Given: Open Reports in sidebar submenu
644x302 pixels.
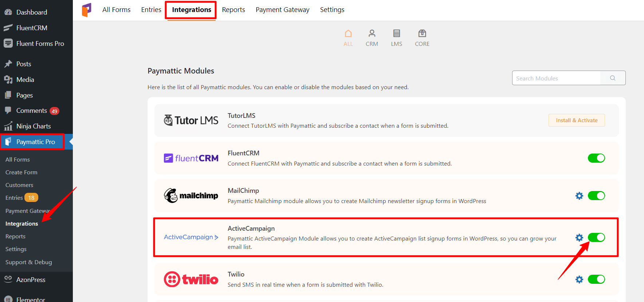Looking at the screenshot, I should point(15,236).
